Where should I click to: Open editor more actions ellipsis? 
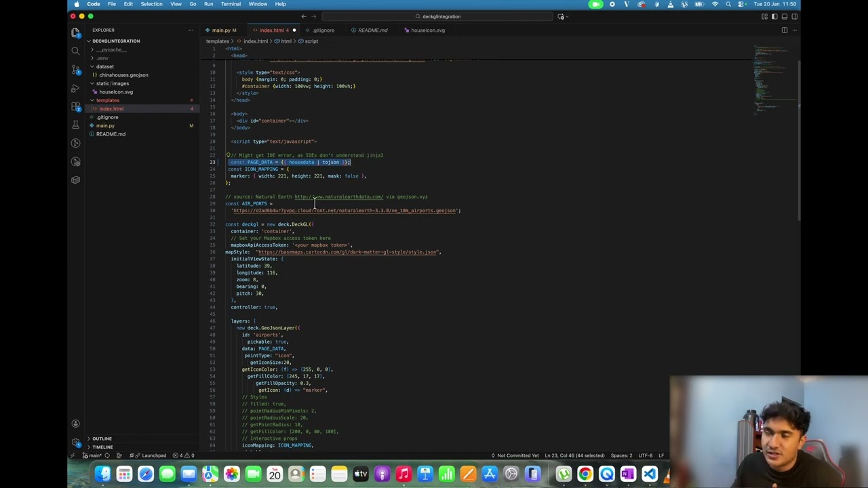(793, 30)
